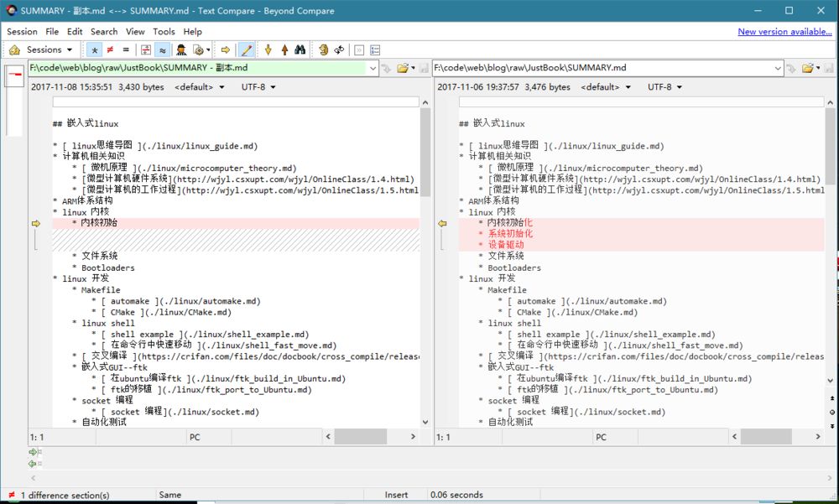Enable edit mode with the pencil icon
839x504 pixels.
click(x=248, y=49)
